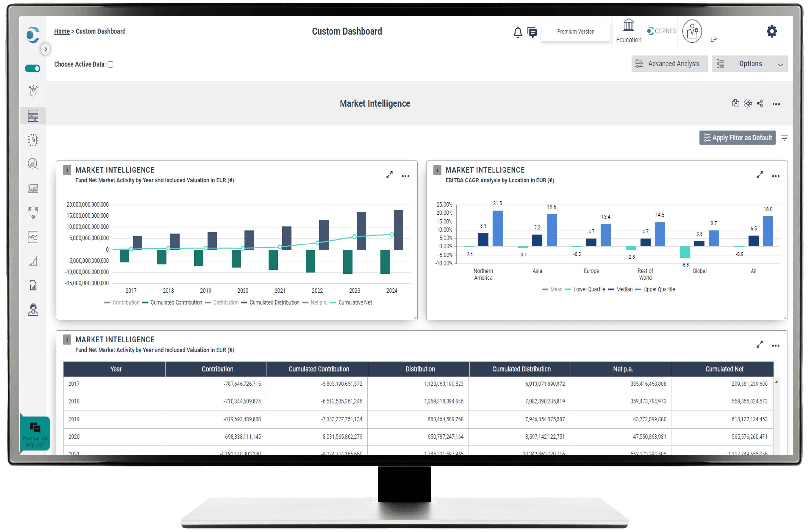Toggle Distribution legend series
Image resolution: width=812 pixels, height=532 pixels.
coord(222,303)
